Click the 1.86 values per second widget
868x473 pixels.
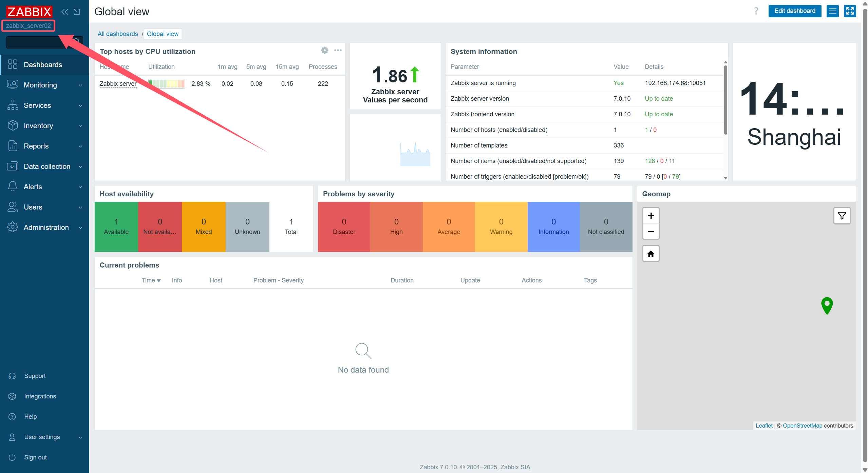(x=395, y=76)
